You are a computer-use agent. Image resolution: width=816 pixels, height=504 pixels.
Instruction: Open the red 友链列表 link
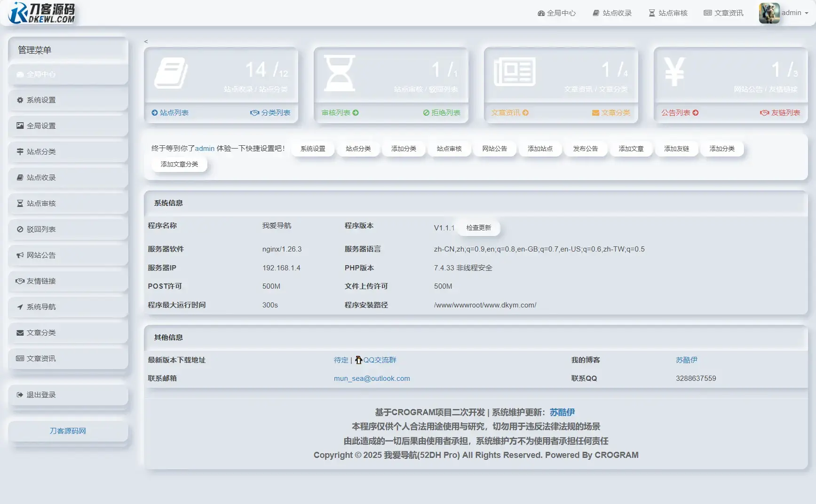780,113
